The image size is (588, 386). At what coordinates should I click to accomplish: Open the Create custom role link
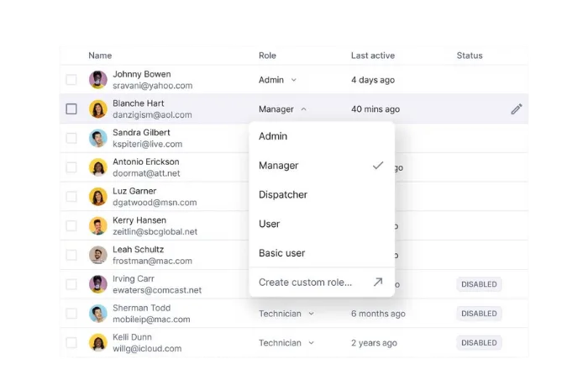point(306,283)
